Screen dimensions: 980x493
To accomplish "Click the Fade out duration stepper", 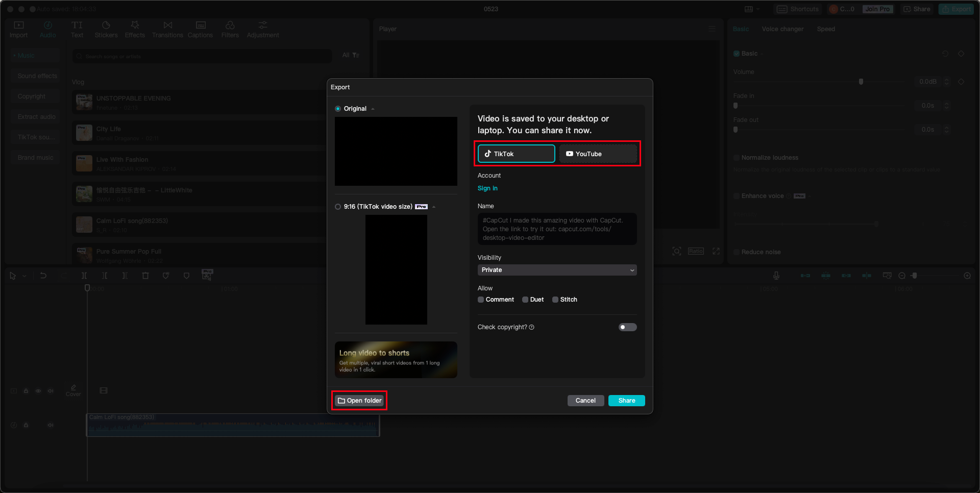I will (x=947, y=130).
